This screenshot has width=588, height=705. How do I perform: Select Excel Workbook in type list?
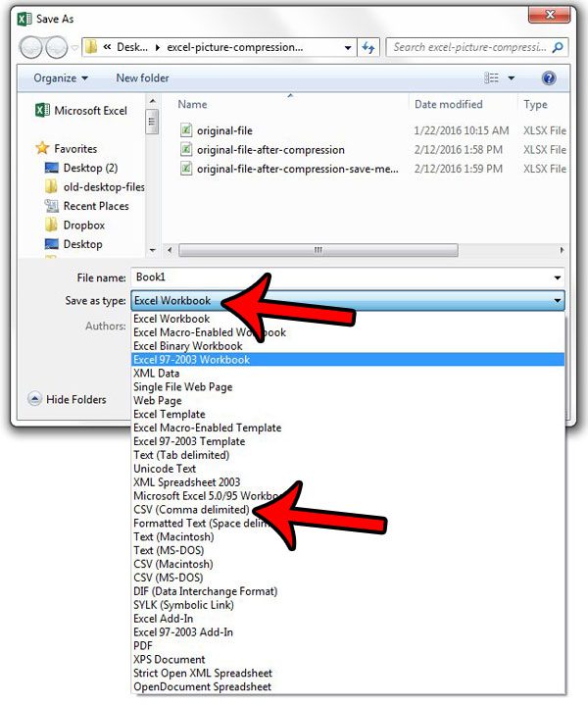click(x=349, y=319)
